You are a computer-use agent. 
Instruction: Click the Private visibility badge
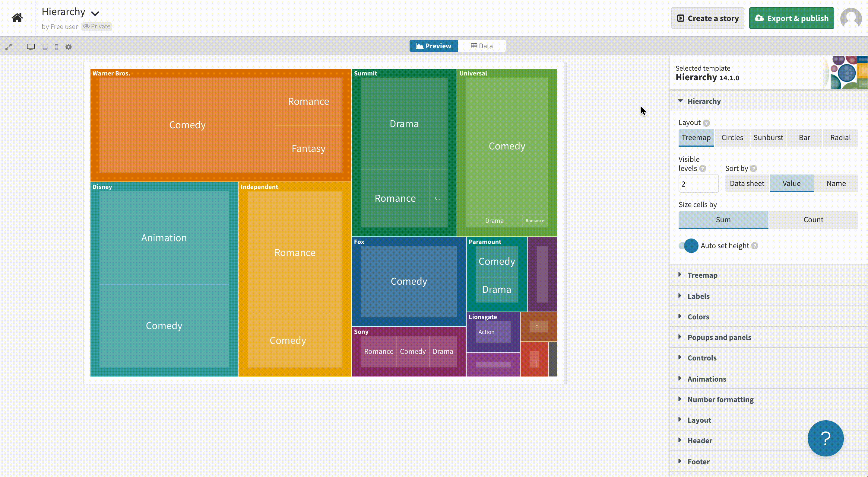(x=97, y=26)
